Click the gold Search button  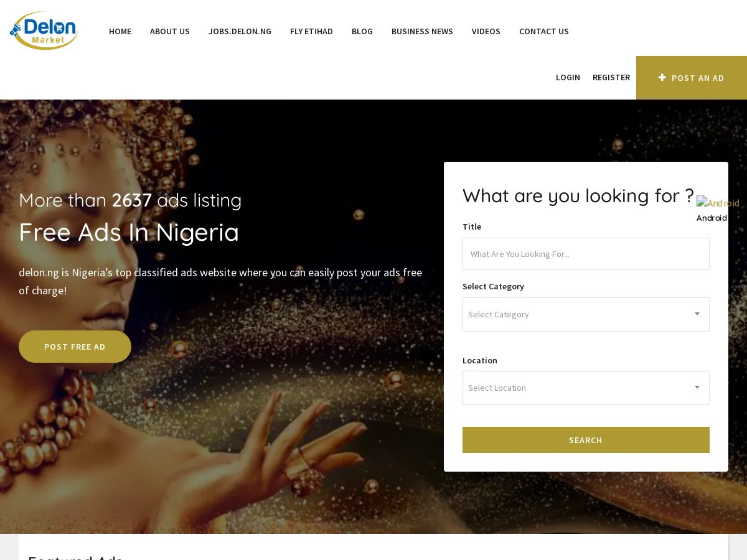point(586,440)
